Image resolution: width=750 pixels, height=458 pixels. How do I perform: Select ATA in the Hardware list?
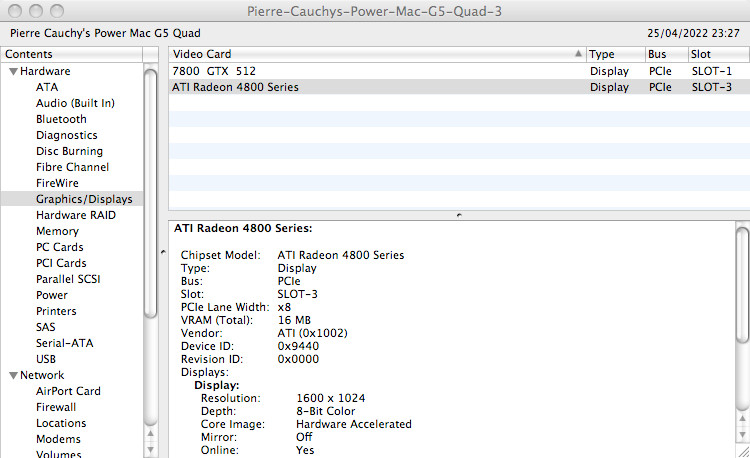47,87
